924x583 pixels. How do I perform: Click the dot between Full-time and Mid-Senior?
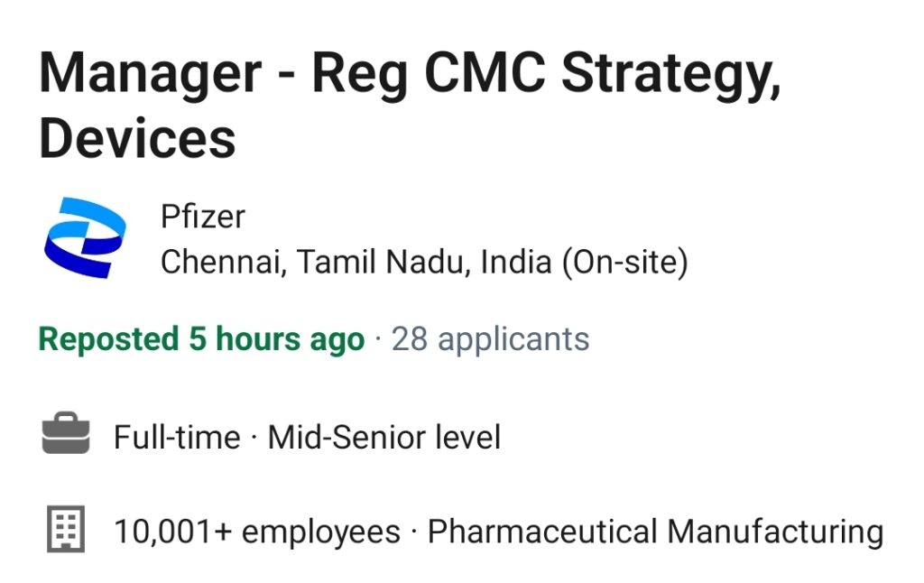point(254,438)
